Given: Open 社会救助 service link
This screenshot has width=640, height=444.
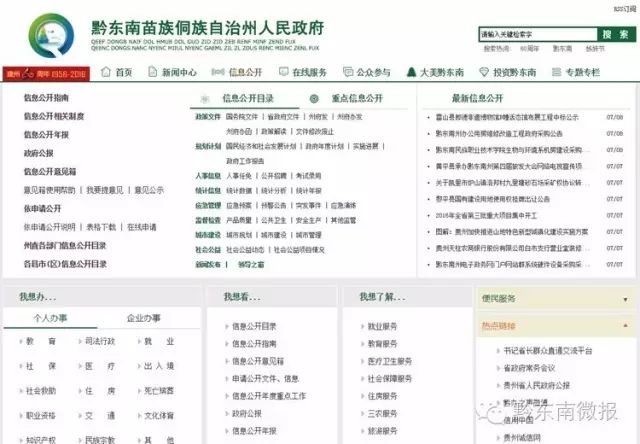Looking at the screenshot, I should tap(41, 391).
